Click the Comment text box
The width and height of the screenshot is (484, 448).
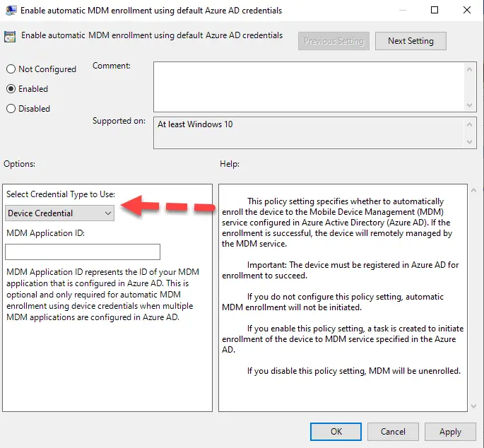click(309, 87)
